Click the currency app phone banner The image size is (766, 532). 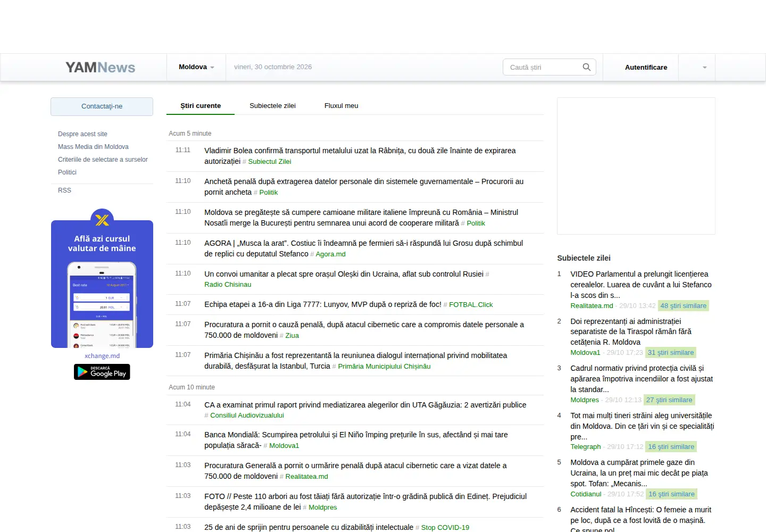tap(102, 284)
